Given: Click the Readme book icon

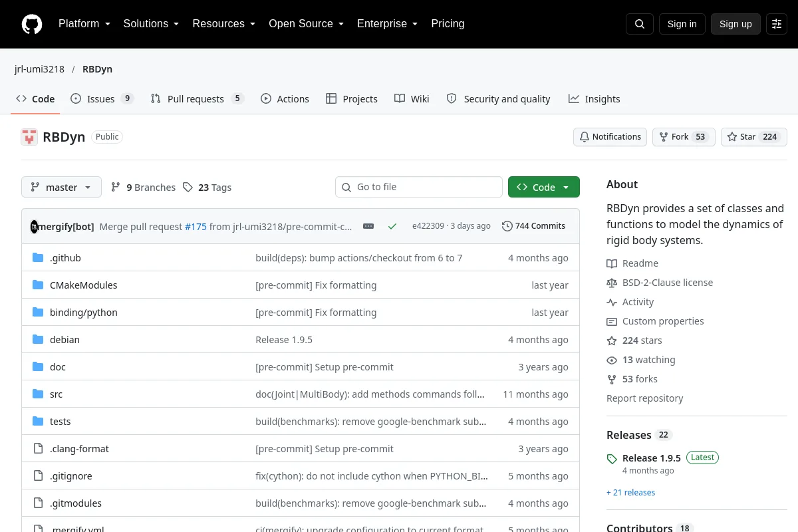Looking at the screenshot, I should pos(612,263).
